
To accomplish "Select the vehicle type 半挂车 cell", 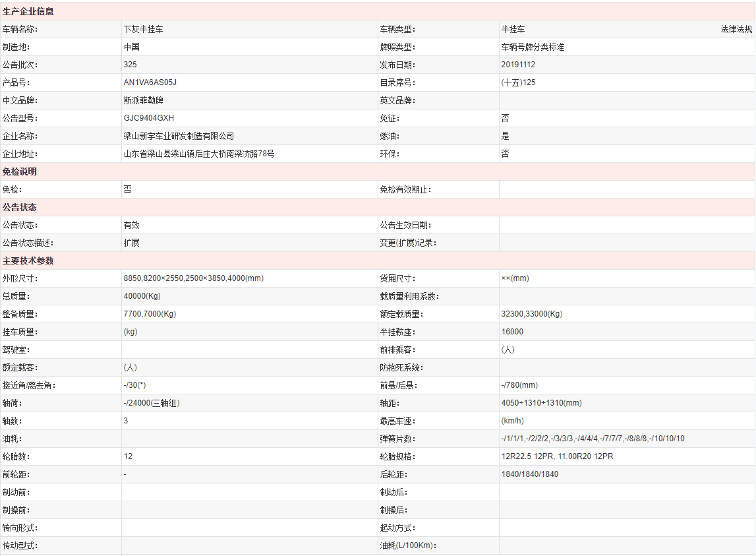I will pos(513,29).
